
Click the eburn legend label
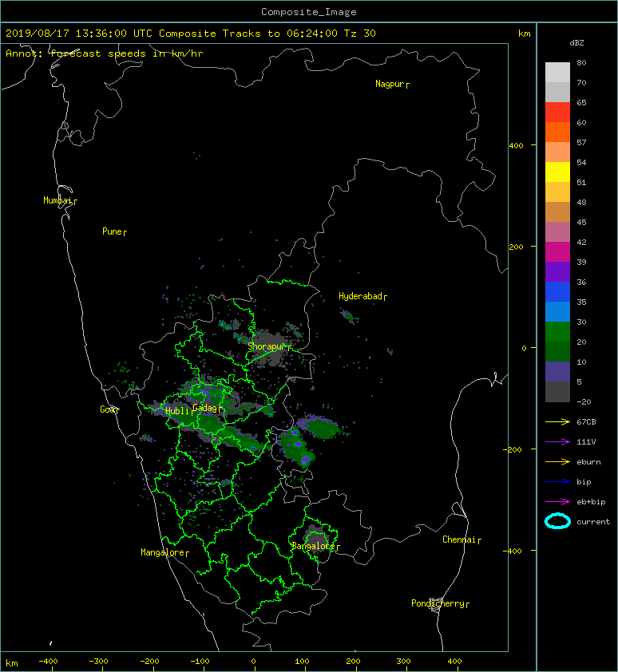(x=588, y=461)
